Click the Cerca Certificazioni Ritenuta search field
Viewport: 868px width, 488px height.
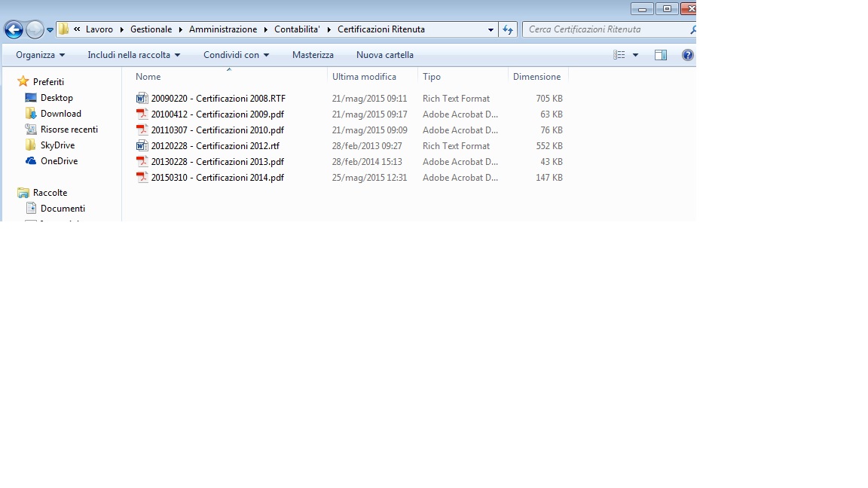607,29
